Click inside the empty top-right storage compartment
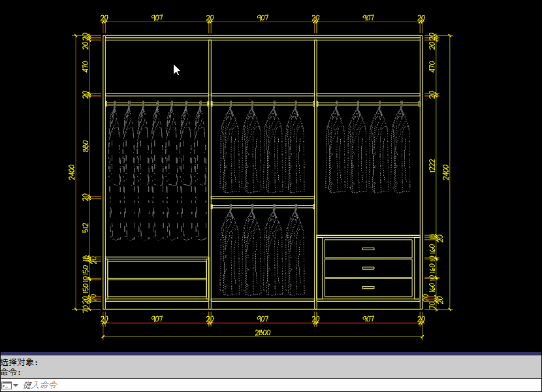Screen dimensions: 542x392 click(368, 67)
